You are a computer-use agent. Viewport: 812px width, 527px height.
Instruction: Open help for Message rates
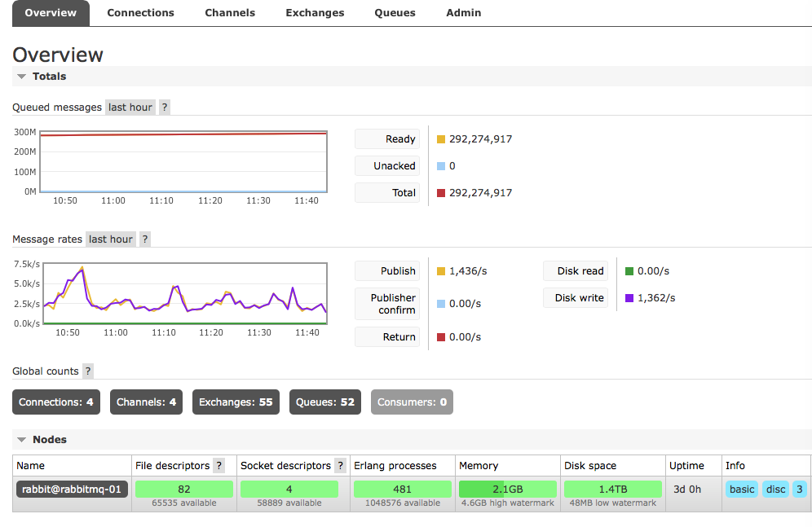point(145,239)
